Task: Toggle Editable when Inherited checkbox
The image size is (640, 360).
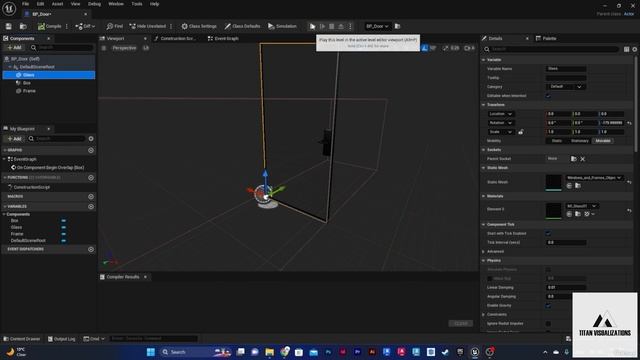Action: (x=549, y=96)
